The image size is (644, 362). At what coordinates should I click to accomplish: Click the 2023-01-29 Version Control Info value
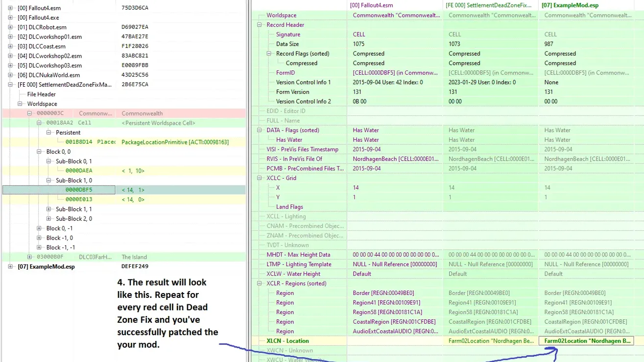(x=482, y=82)
